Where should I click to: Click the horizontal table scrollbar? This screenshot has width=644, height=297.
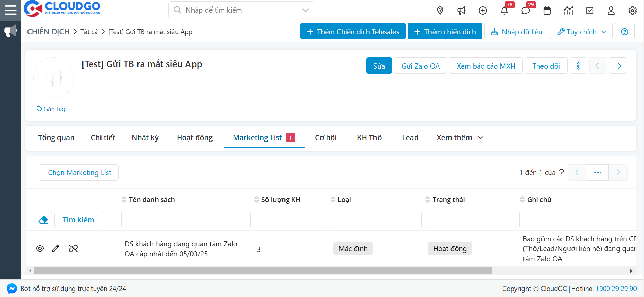[x=263, y=271]
